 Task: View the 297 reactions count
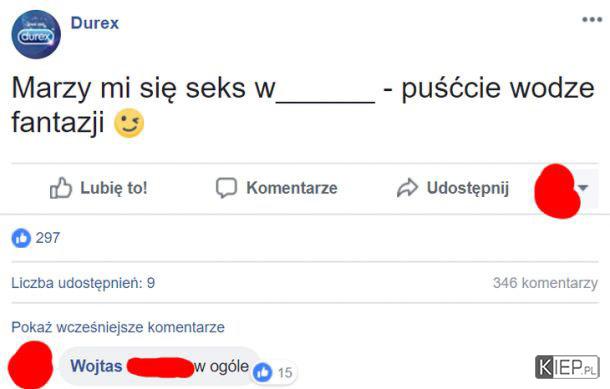[x=48, y=238]
